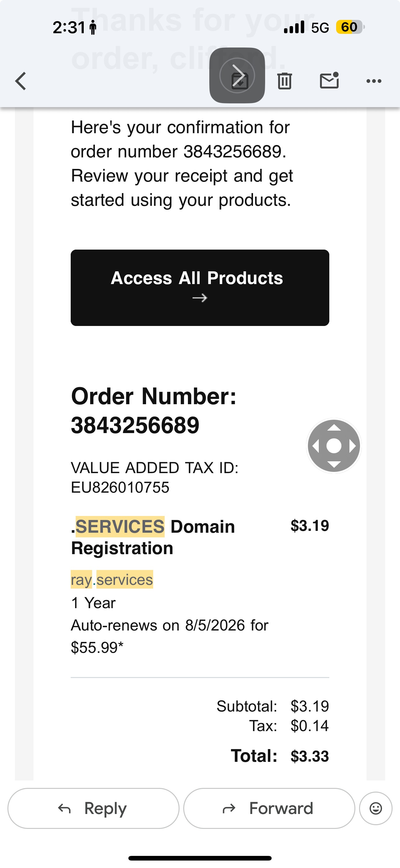Open the three-dot more options menu
The height and width of the screenshot is (868, 400).
pyautogui.click(x=374, y=81)
